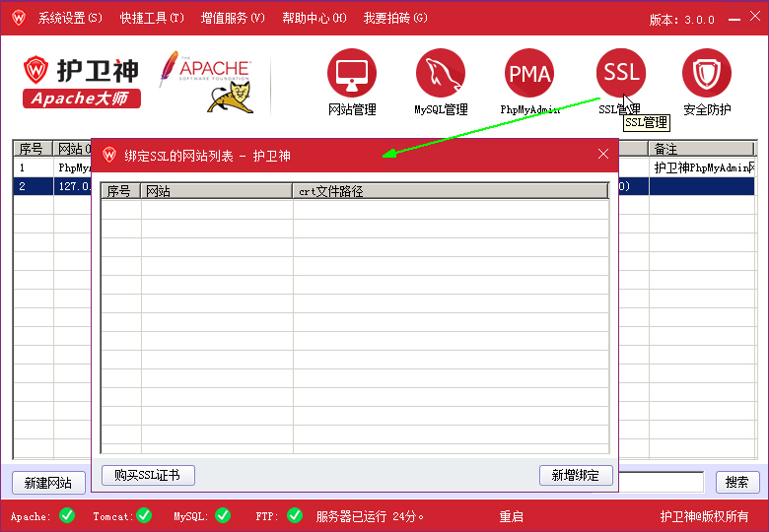Open the 系统设置(S) menu
This screenshot has width=769, height=532.
pyautogui.click(x=70, y=19)
